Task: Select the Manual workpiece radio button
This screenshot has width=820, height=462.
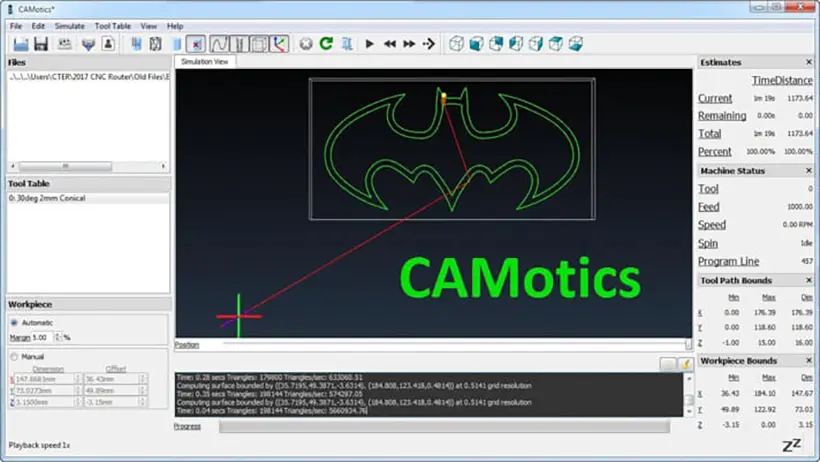Action: [14, 357]
